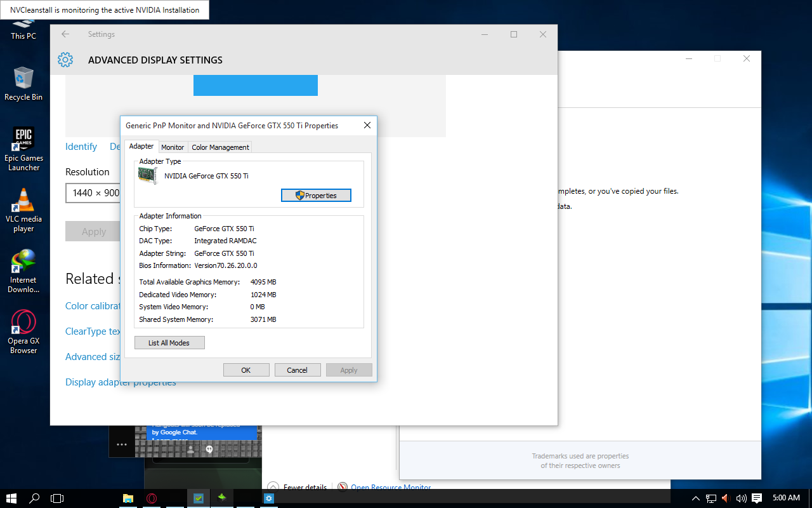Click the Settings gear icon in header
The image size is (812, 508).
point(65,60)
